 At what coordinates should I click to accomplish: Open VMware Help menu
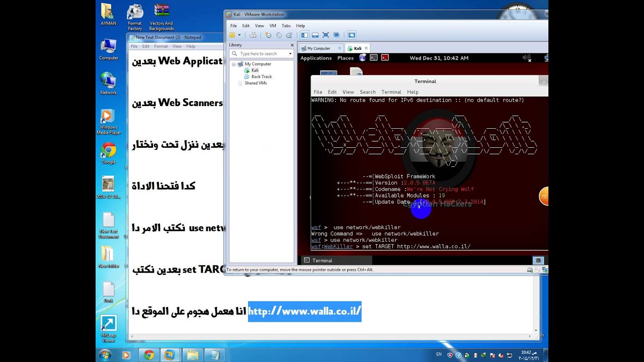(300, 26)
